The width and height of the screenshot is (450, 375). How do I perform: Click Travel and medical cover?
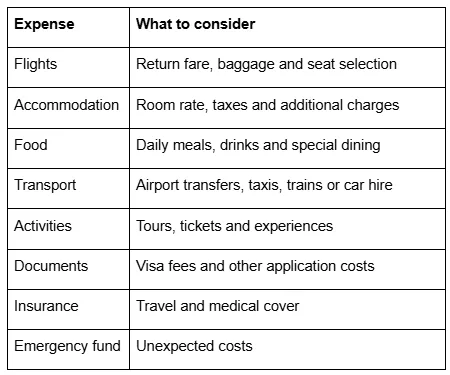tap(217, 306)
